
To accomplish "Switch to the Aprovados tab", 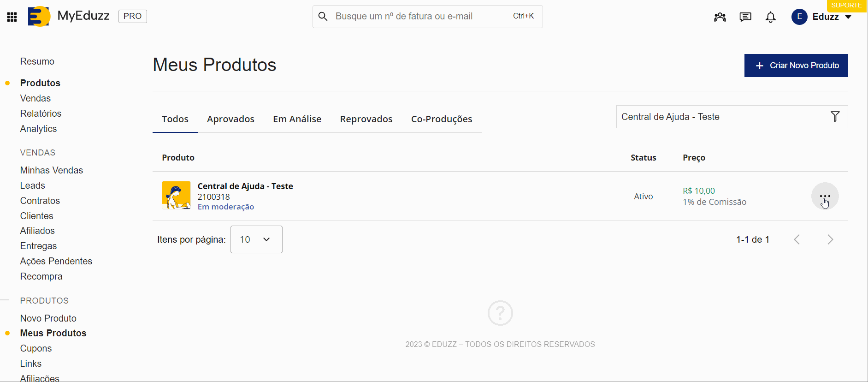I will pyautogui.click(x=230, y=119).
